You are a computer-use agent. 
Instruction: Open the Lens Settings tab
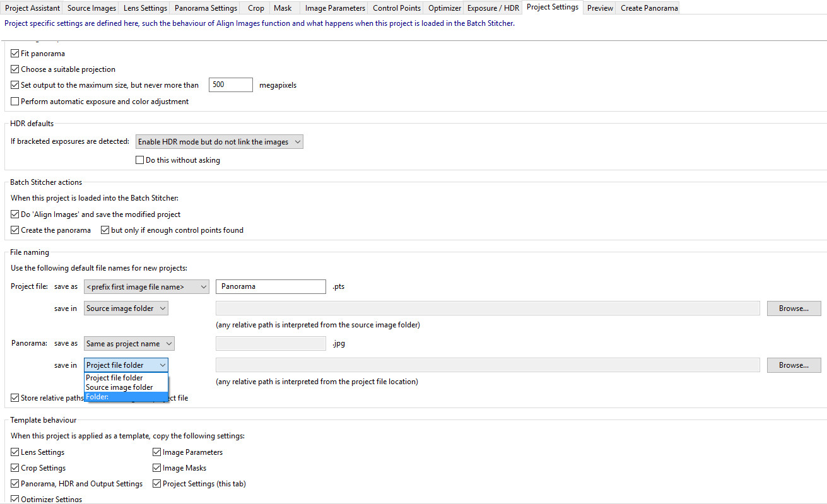[x=145, y=8]
